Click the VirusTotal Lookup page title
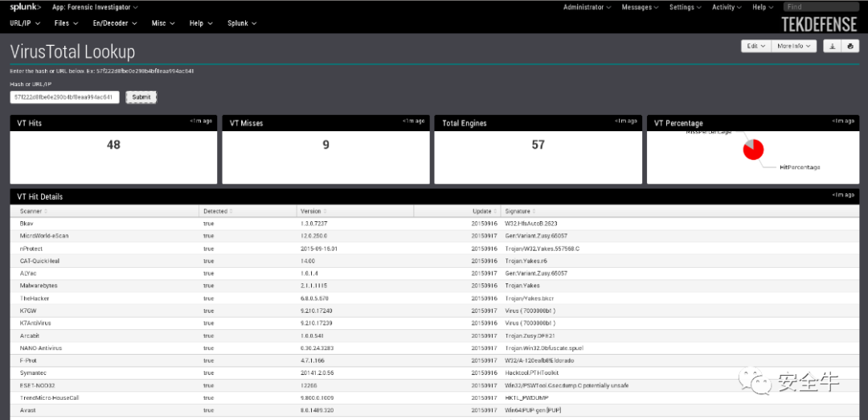Screen dimensions: 868x420 click(x=72, y=52)
